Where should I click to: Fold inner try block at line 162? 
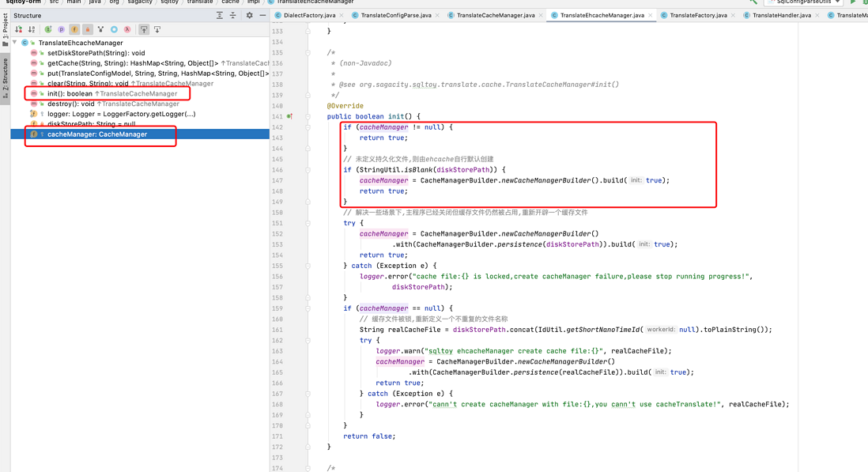coord(308,340)
